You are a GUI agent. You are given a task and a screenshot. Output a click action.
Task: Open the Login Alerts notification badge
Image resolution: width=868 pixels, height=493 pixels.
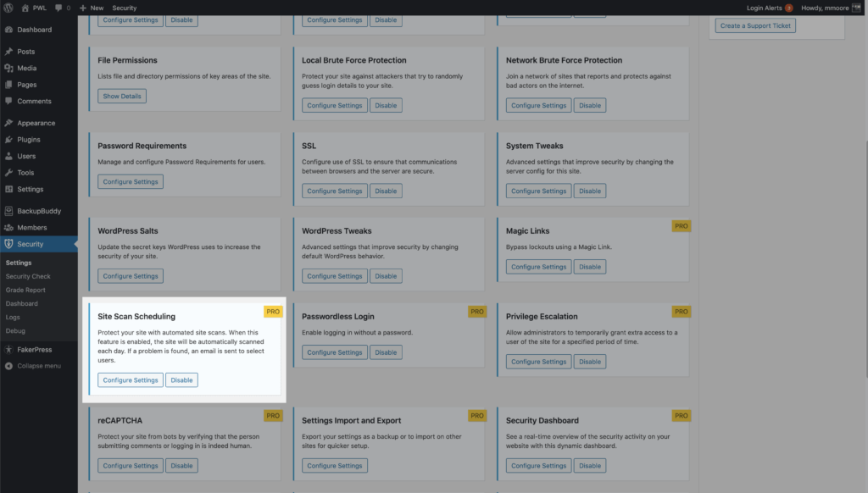tap(789, 8)
